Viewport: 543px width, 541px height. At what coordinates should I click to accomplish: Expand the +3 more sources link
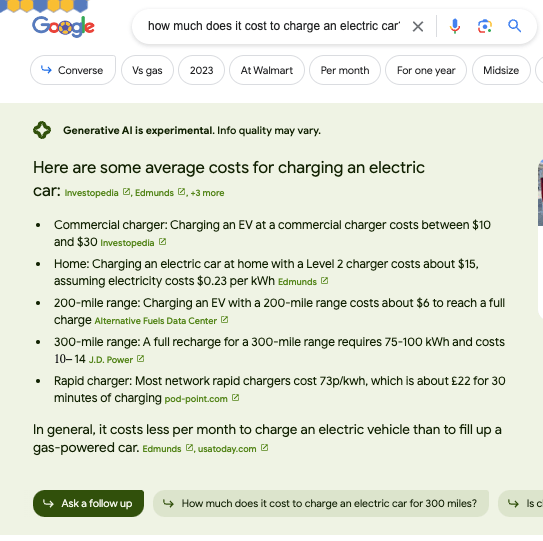207,193
